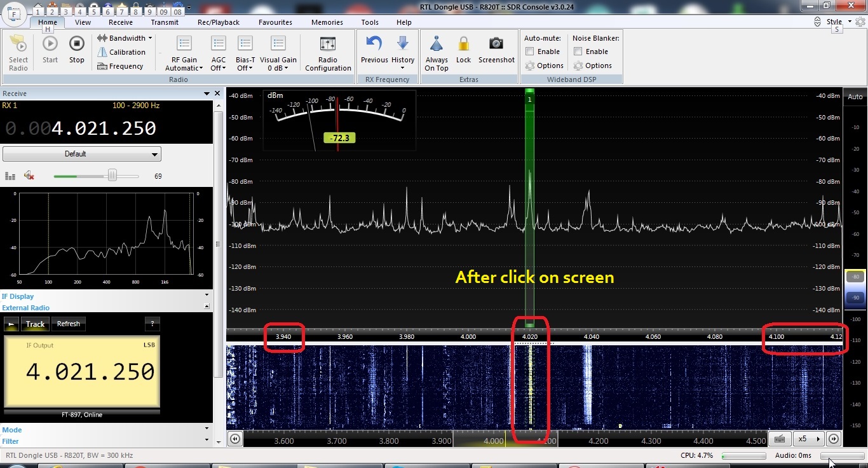
Task: Click the Refresh button
Action: 69,324
